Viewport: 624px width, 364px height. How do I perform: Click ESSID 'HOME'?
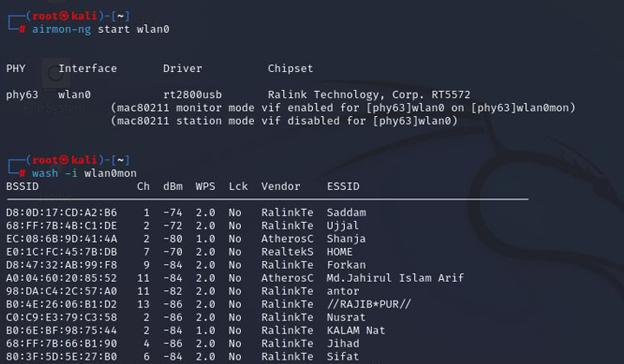click(340, 252)
